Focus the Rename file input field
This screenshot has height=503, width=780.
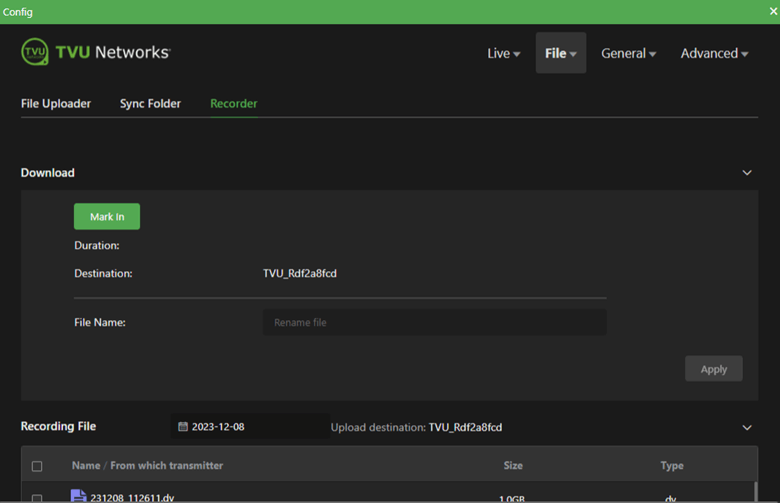[x=434, y=322]
